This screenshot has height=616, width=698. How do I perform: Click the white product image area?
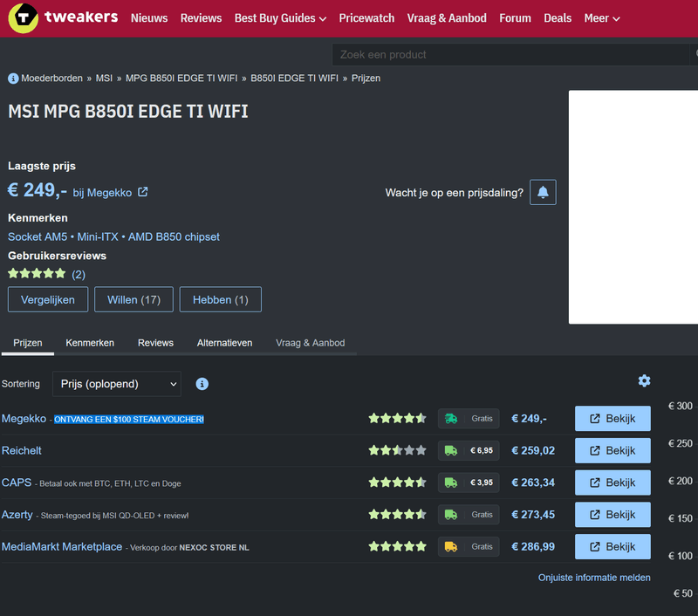pos(633,207)
